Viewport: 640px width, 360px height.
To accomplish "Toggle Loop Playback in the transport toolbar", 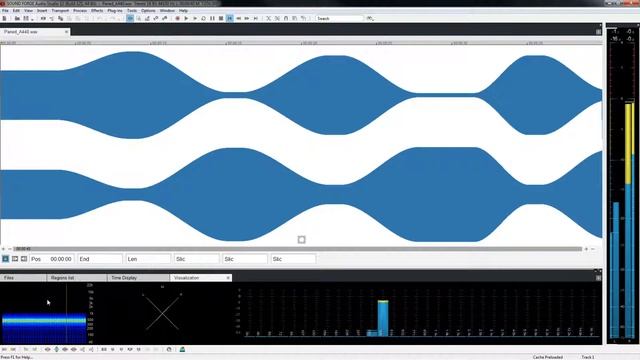I will [203, 18].
